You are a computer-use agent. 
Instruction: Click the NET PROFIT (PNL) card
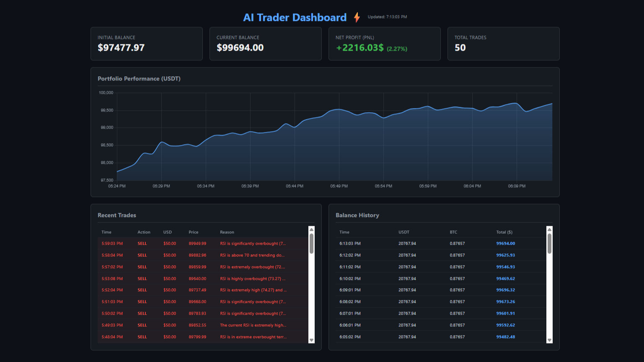pyautogui.click(x=384, y=44)
